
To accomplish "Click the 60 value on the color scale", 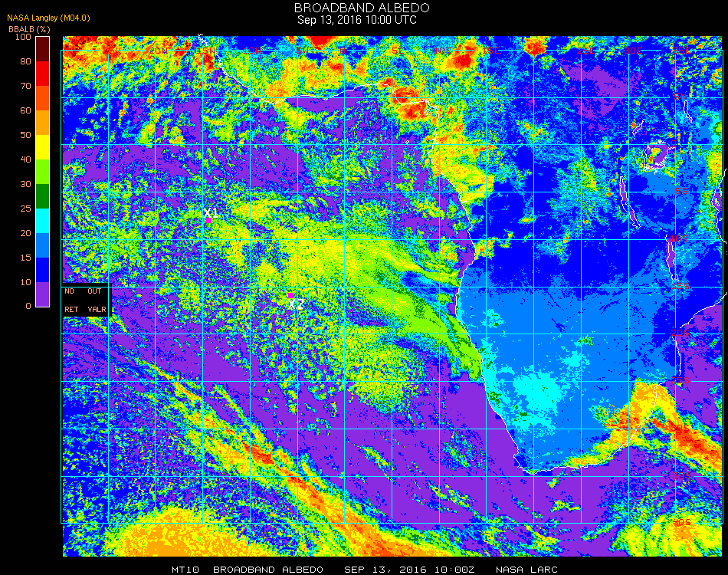I will [x=25, y=110].
